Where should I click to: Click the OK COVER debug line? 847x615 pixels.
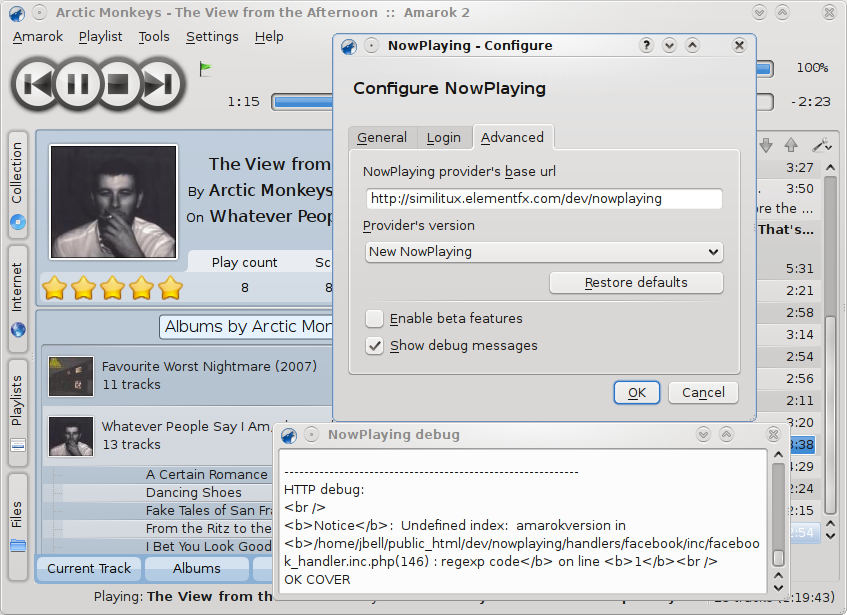(317, 579)
